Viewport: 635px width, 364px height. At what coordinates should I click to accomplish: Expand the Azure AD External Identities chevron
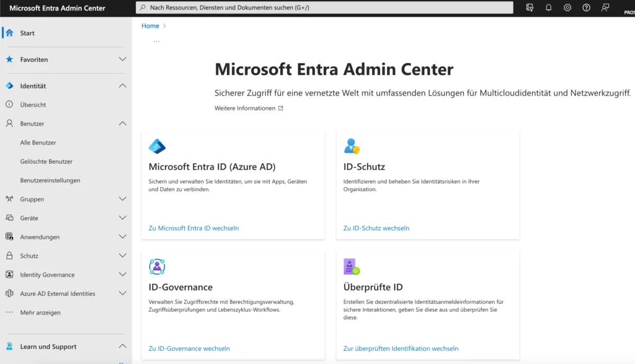[122, 293]
